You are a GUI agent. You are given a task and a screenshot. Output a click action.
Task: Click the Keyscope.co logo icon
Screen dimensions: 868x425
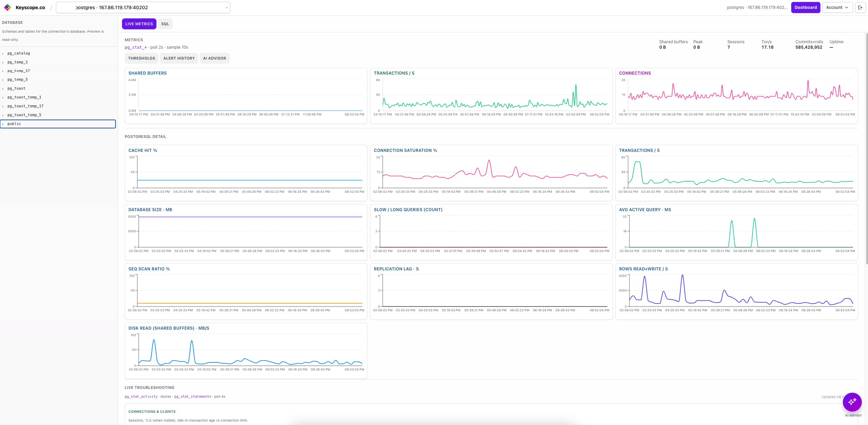[7, 7]
